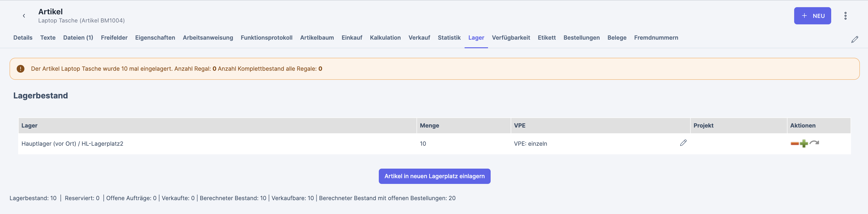The image size is (868, 214).
Task: Create new item with NEU button
Action: click(812, 16)
